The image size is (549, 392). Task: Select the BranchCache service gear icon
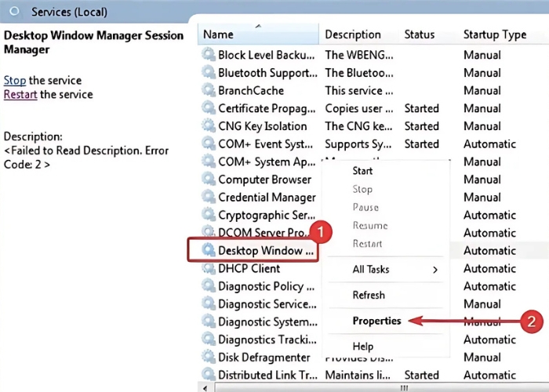pos(208,91)
